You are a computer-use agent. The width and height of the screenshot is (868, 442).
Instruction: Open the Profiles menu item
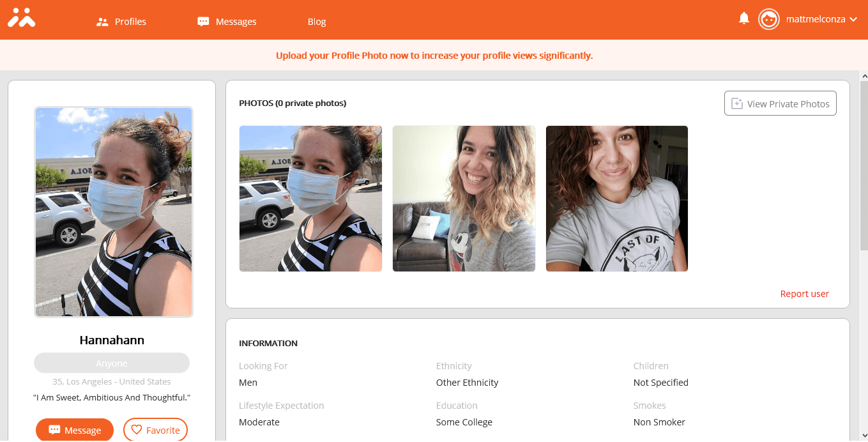coord(121,22)
